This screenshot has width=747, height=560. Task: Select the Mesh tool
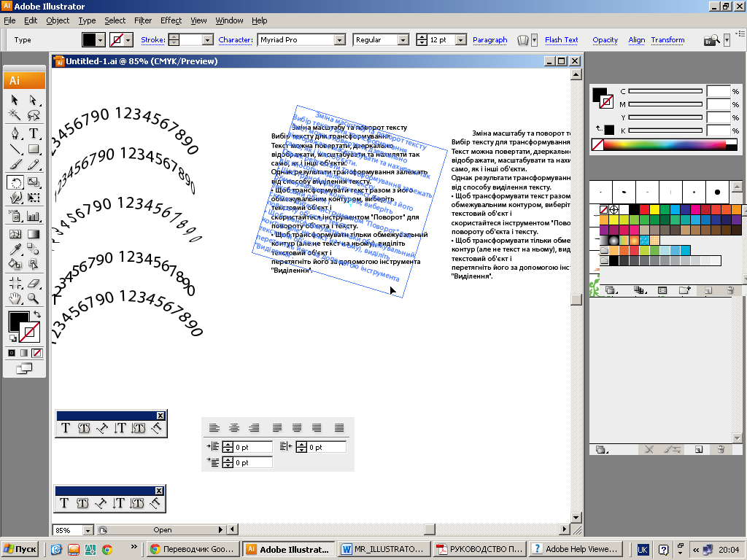tap(15, 234)
